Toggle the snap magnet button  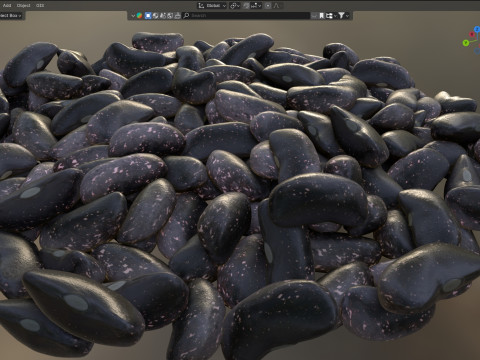246,6
